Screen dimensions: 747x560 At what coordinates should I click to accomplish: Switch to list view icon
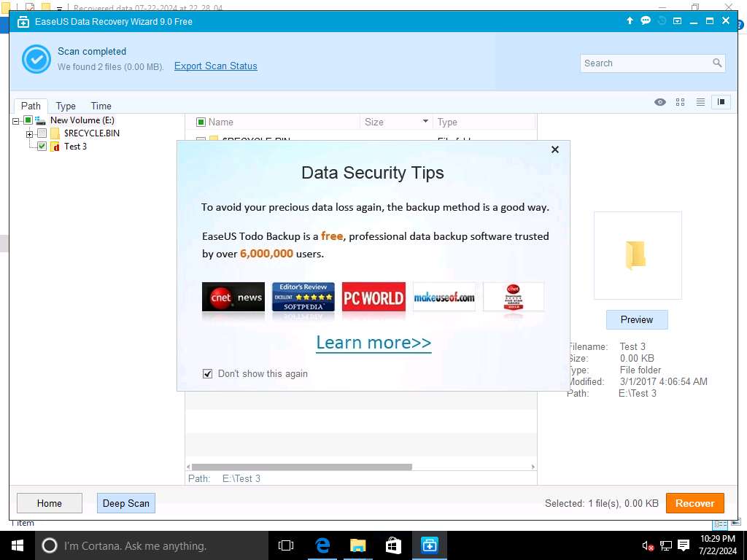coord(700,102)
